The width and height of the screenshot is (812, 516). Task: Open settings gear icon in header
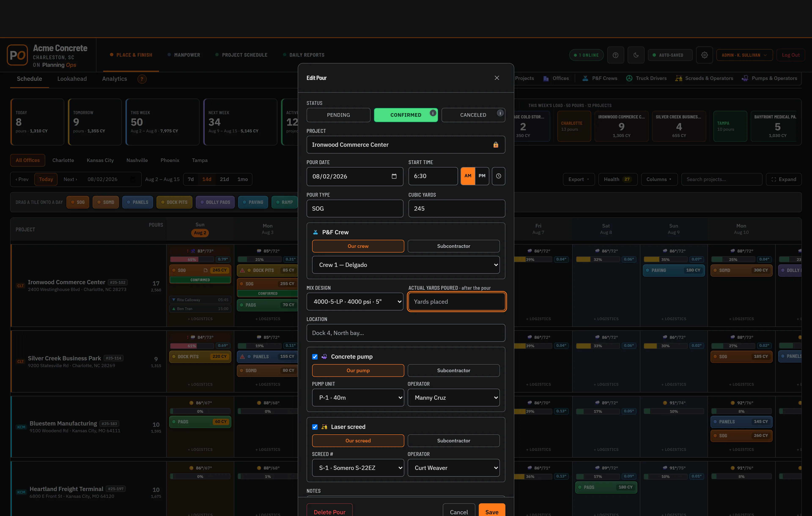704,55
